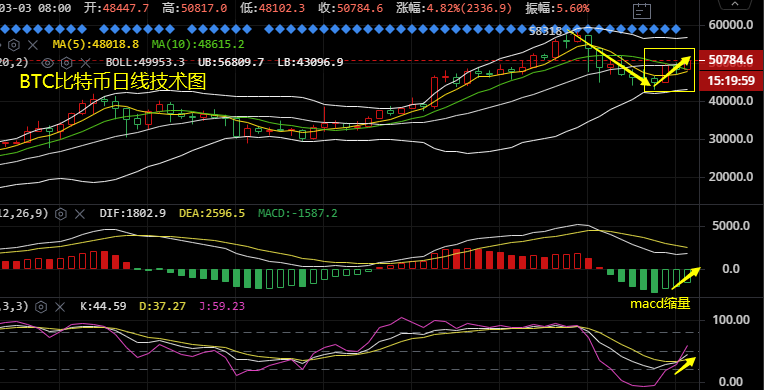Click the UB:56809.7 upper band value

[x=231, y=62]
